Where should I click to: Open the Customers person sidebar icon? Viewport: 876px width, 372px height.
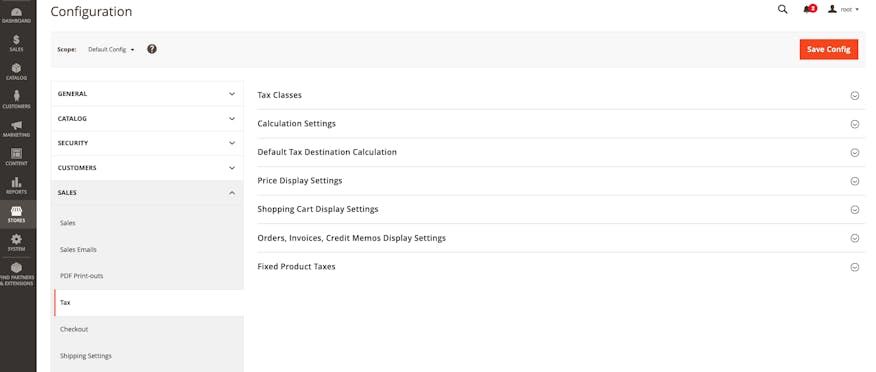(16, 99)
